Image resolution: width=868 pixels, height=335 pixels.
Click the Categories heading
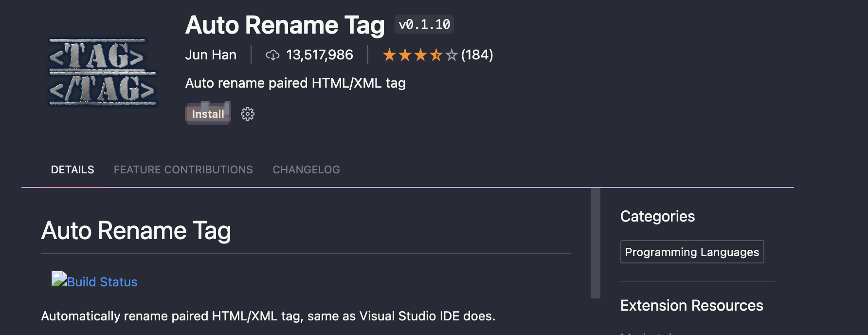pos(657,216)
